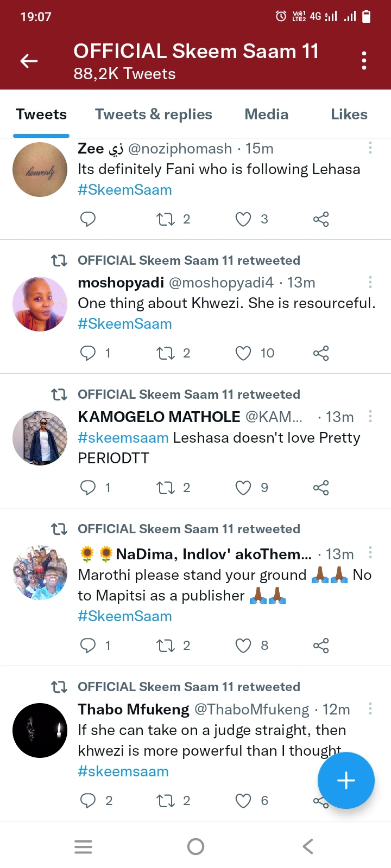Reply to NaDima's Marothi tweet
The image size is (391, 868).
point(88,646)
